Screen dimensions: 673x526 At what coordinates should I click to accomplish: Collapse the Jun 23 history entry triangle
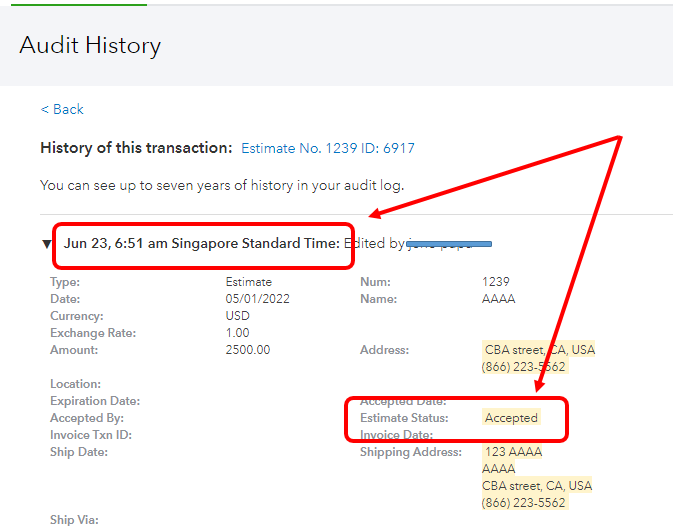[47, 244]
